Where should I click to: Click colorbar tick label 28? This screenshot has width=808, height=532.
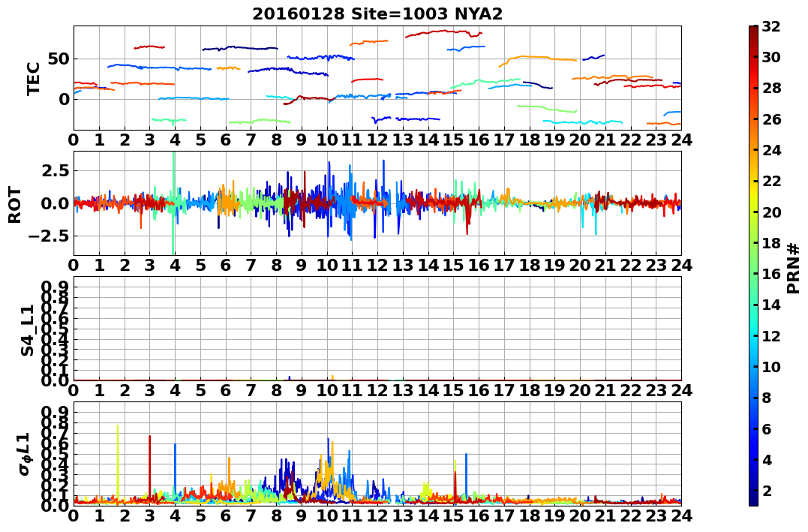771,88
